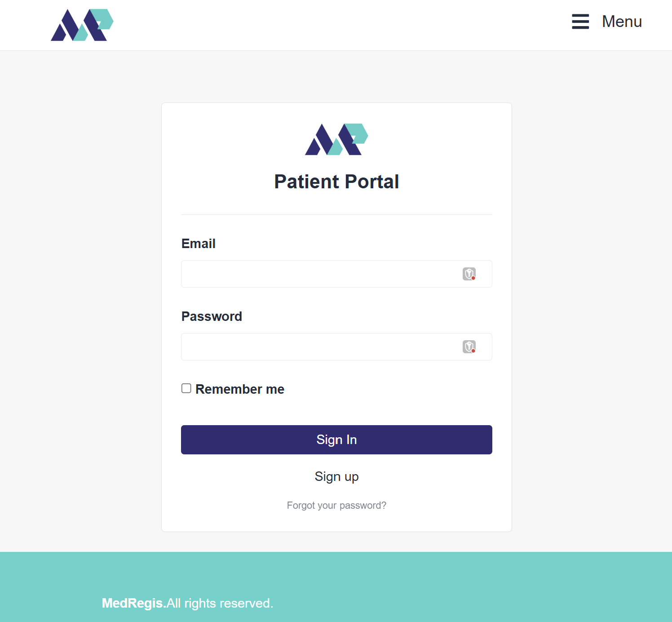
Task: Click the Email field label
Action: [198, 244]
